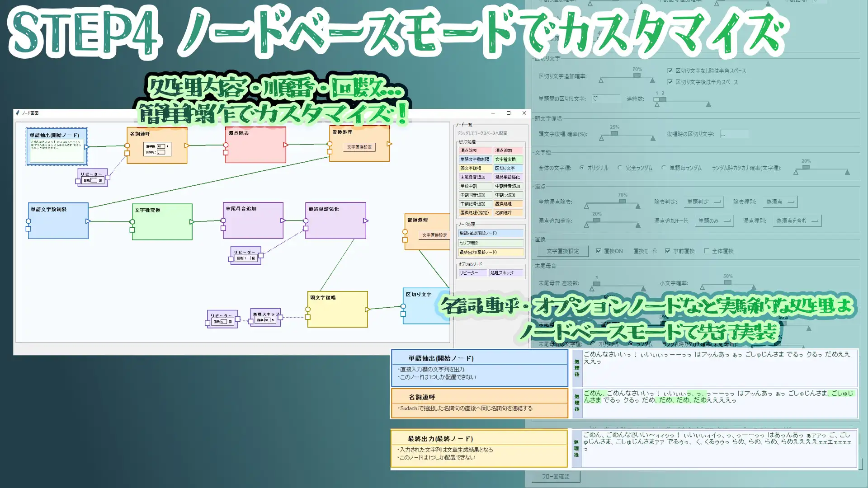Click the 文字置換設定 button in the 置換 section

click(562, 251)
